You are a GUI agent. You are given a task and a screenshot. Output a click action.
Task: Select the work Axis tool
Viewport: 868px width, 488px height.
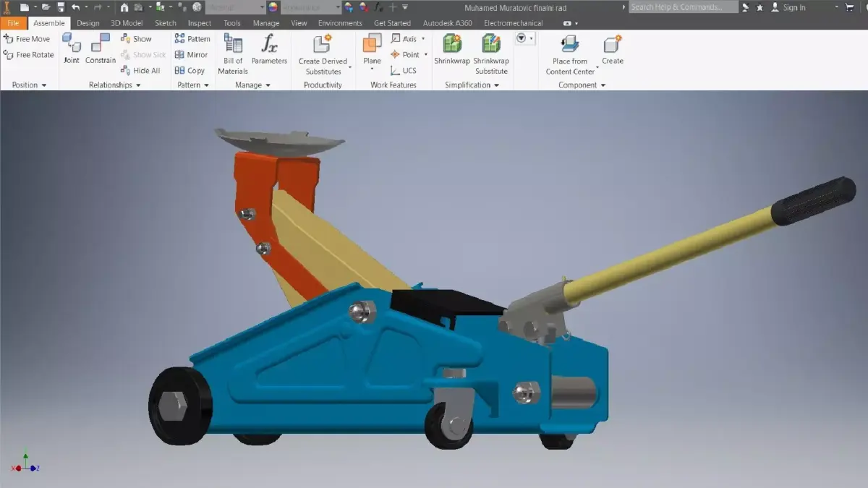click(404, 39)
